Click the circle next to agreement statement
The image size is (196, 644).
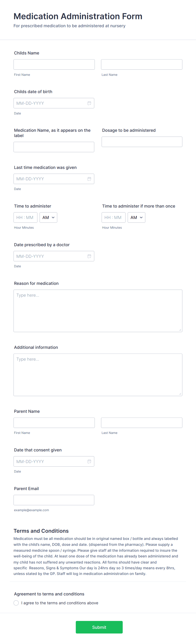point(16,603)
